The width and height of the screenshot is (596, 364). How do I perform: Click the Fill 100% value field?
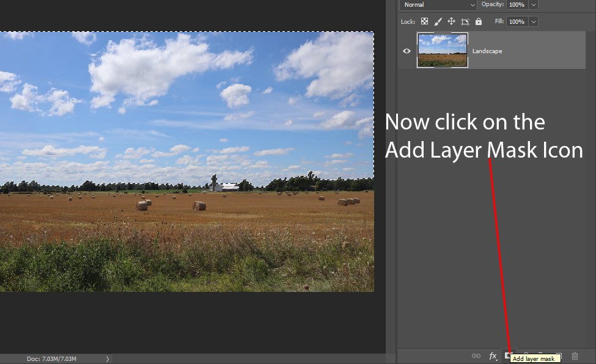(x=517, y=21)
